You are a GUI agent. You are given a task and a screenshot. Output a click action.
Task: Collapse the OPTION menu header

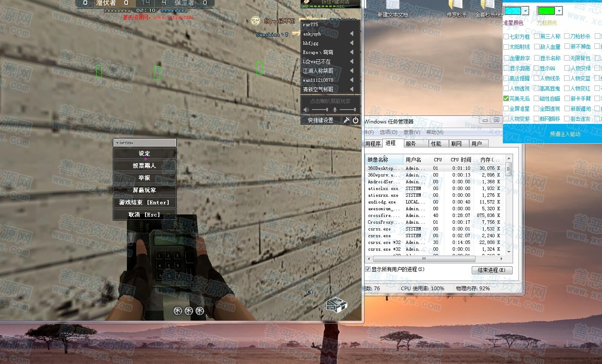(x=145, y=143)
